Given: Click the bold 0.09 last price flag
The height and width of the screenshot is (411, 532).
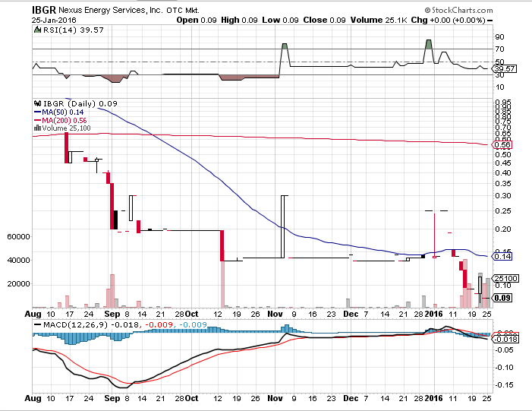Looking at the screenshot, I should [502, 298].
